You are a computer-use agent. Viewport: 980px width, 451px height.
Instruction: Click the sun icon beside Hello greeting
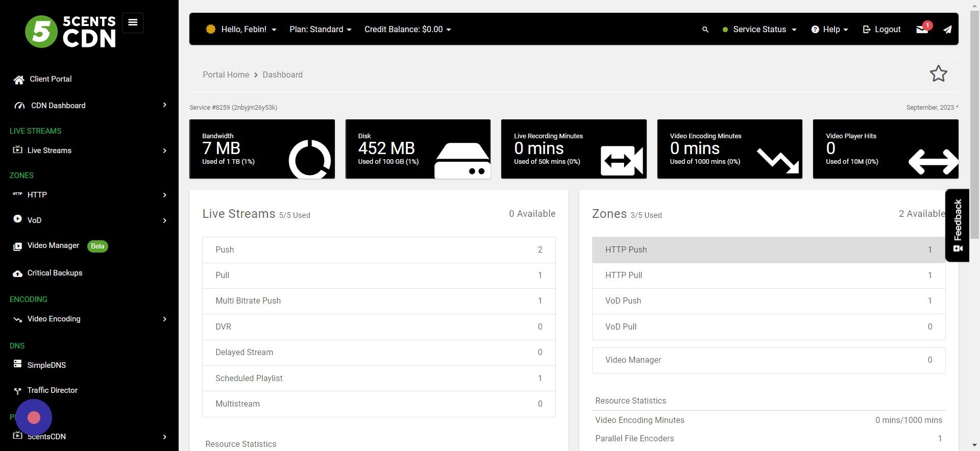(210, 29)
